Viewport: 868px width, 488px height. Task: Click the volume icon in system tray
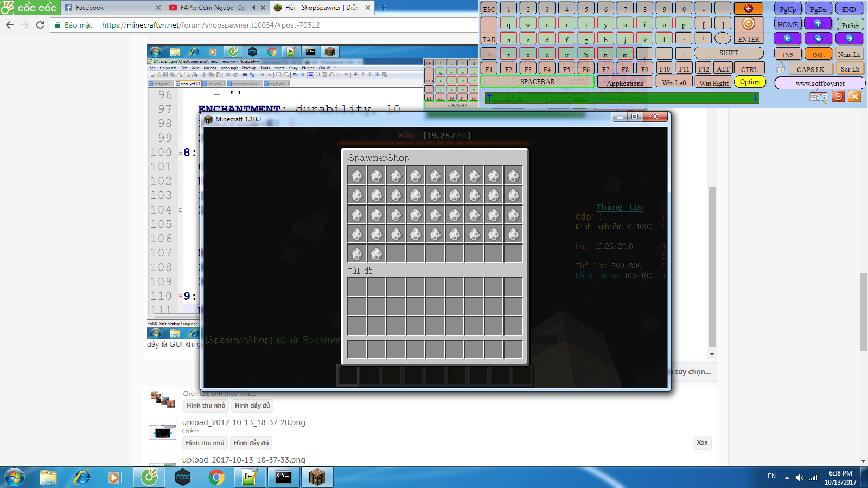pyautogui.click(x=800, y=477)
